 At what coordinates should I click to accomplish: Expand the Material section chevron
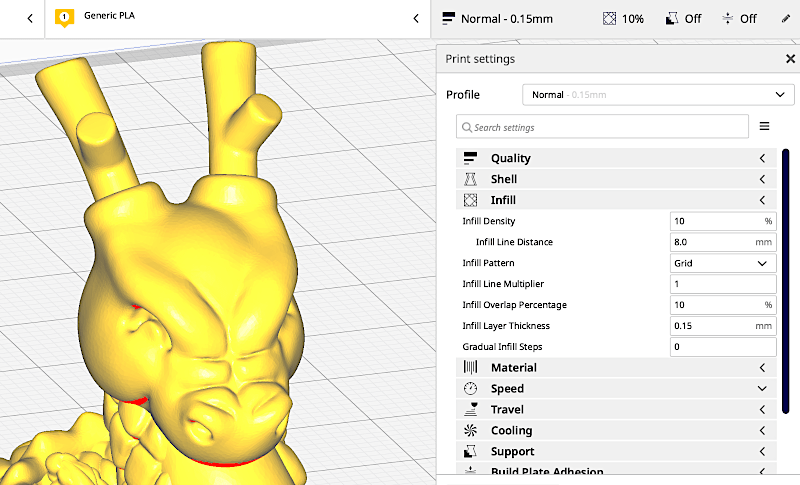coord(762,368)
